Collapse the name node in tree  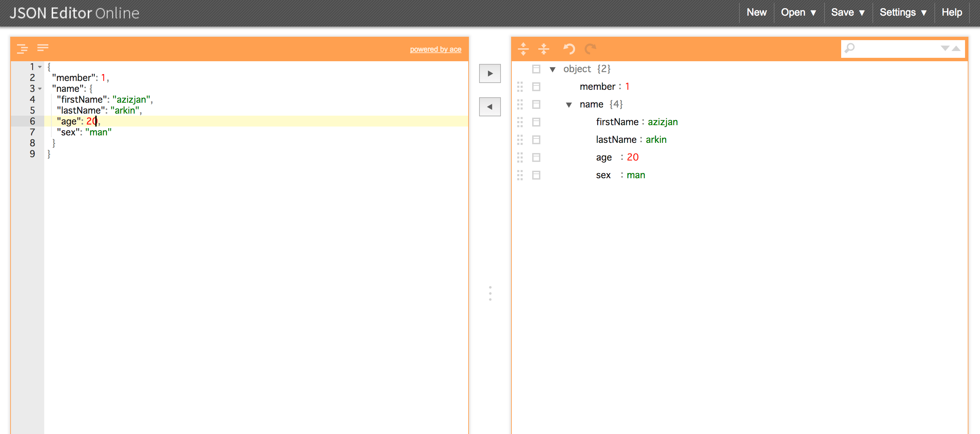569,105
